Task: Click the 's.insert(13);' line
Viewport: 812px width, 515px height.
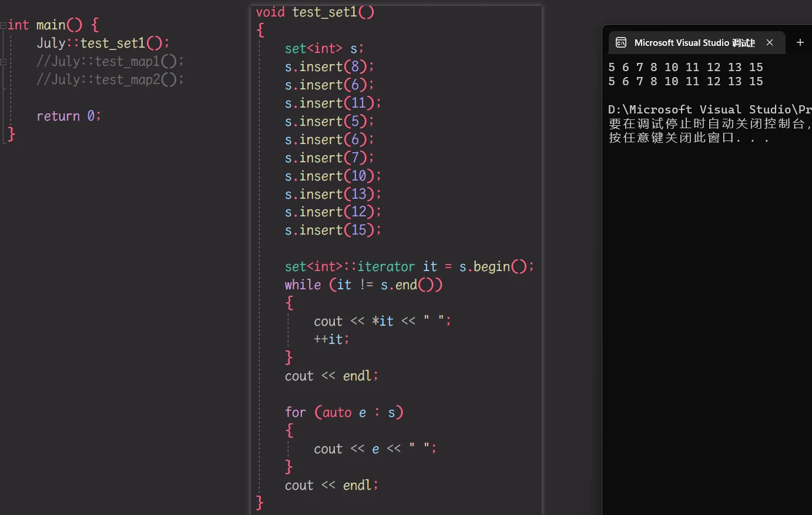Action: [x=333, y=195]
